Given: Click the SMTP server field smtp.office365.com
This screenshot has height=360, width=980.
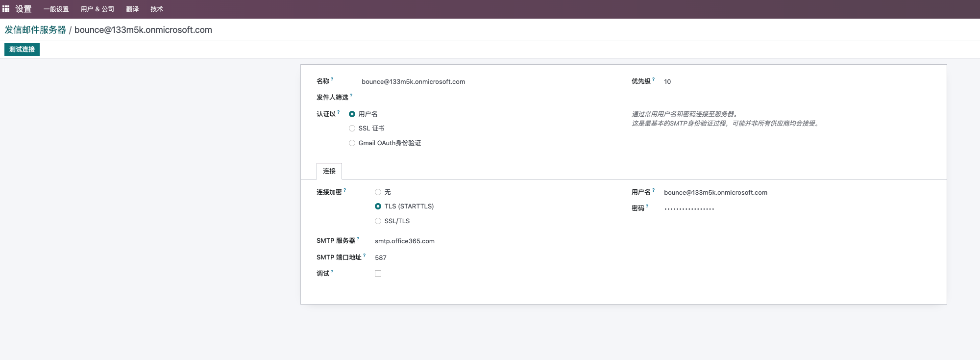Looking at the screenshot, I should (405, 241).
